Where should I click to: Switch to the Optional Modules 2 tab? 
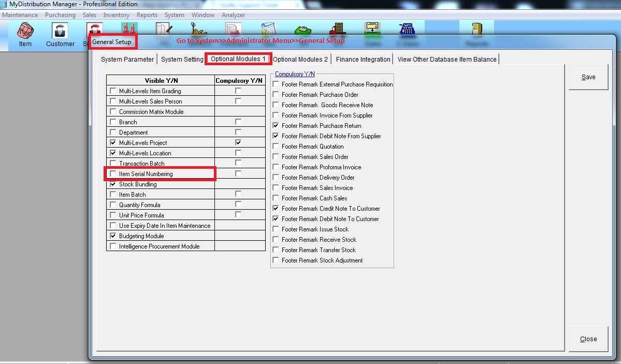coord(300,60)
